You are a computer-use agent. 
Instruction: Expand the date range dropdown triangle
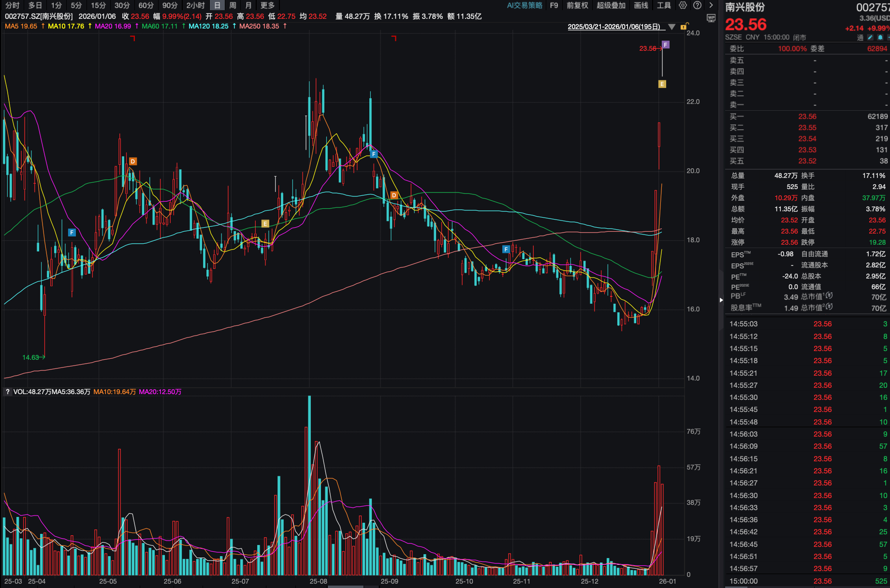[x=671, y=27]
